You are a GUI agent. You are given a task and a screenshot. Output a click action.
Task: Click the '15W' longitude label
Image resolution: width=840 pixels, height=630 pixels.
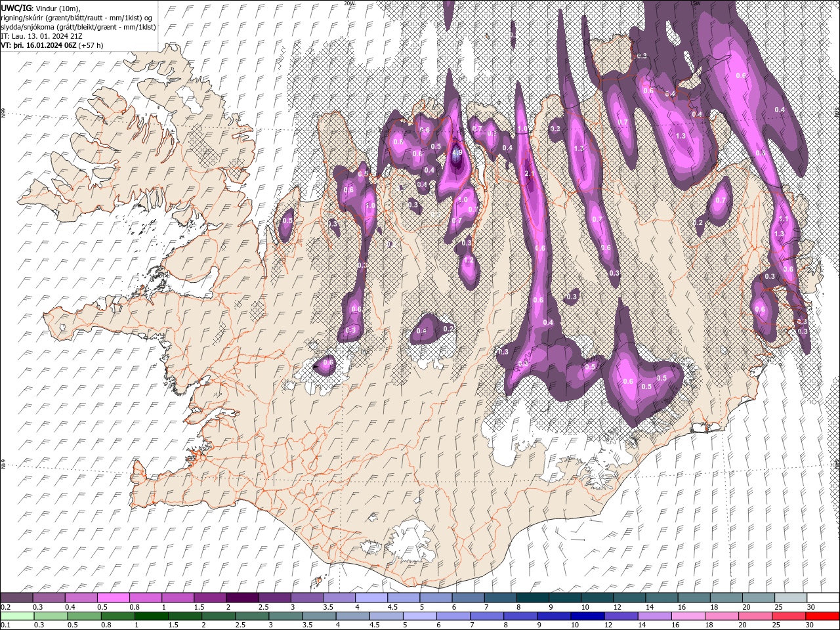pos(694,3)
